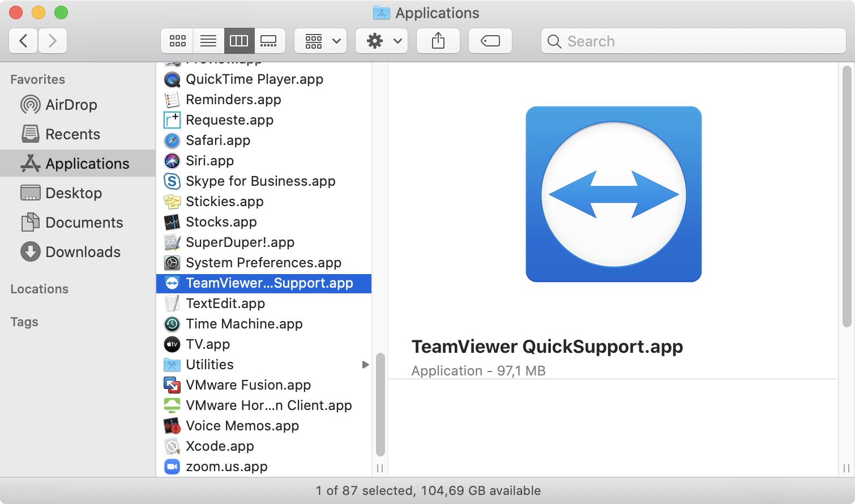Focus the Search field

pos(694,41)
